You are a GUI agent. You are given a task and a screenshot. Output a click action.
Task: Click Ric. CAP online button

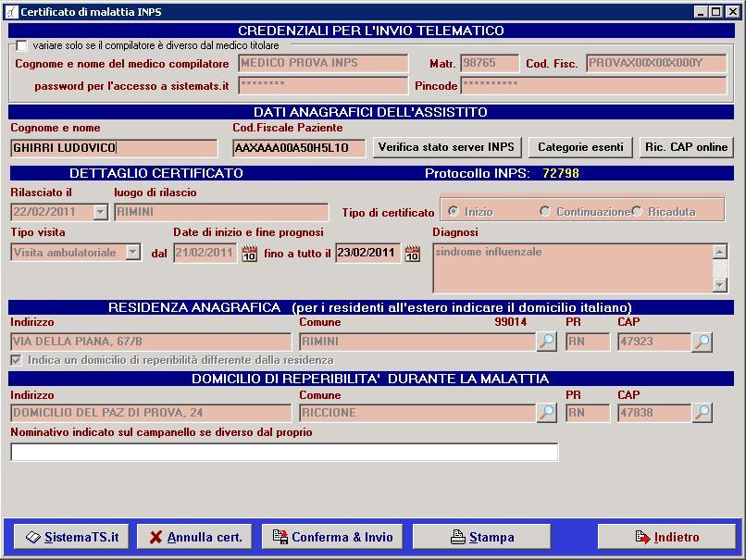[686, 147]
